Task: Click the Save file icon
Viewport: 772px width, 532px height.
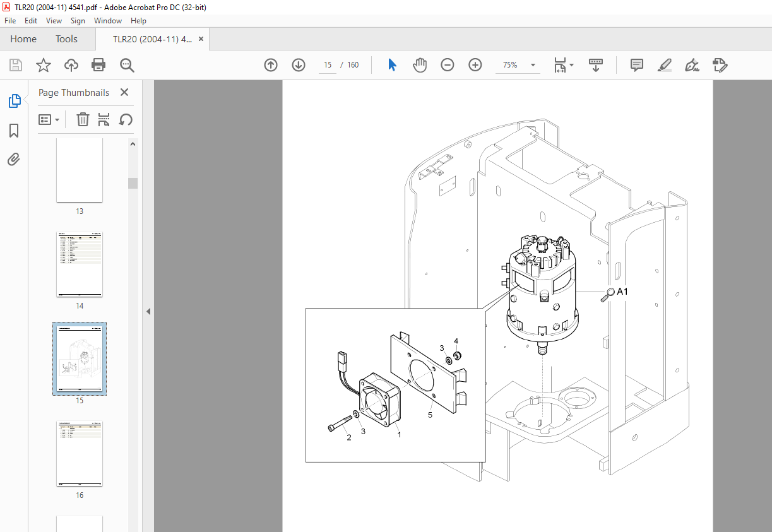Action: [16, 65]
